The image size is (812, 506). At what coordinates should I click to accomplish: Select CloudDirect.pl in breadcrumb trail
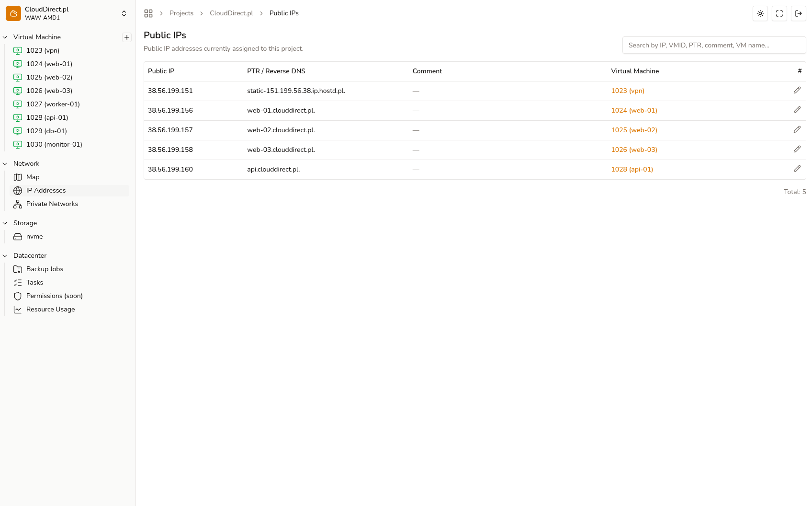pyautogui.click(x=231, y=13)
